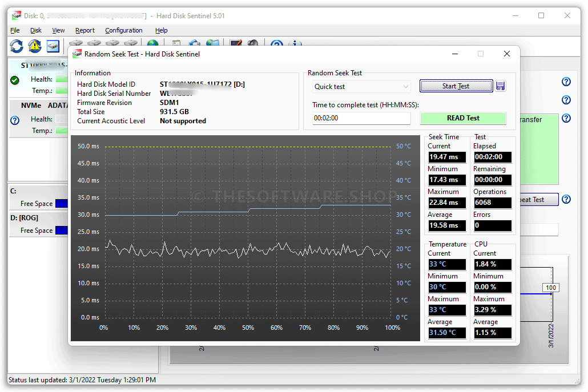588x392 pixels.
Task: Click the average temperature value 31.50 °C
Action: click(x=447, y=333)
